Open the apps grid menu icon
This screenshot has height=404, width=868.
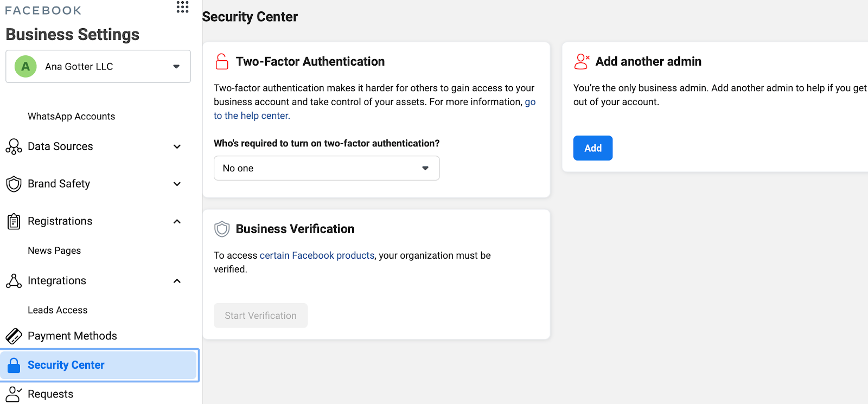(182, 7)
